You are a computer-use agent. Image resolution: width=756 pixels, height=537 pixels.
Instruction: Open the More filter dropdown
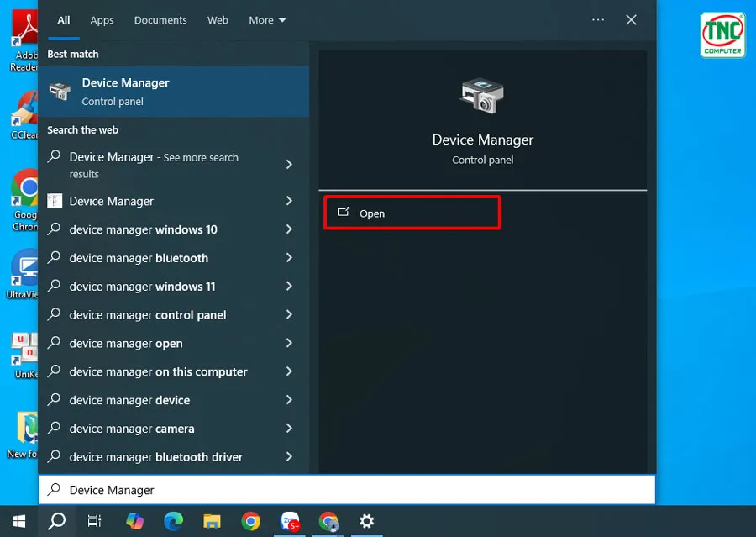point(267,20)
